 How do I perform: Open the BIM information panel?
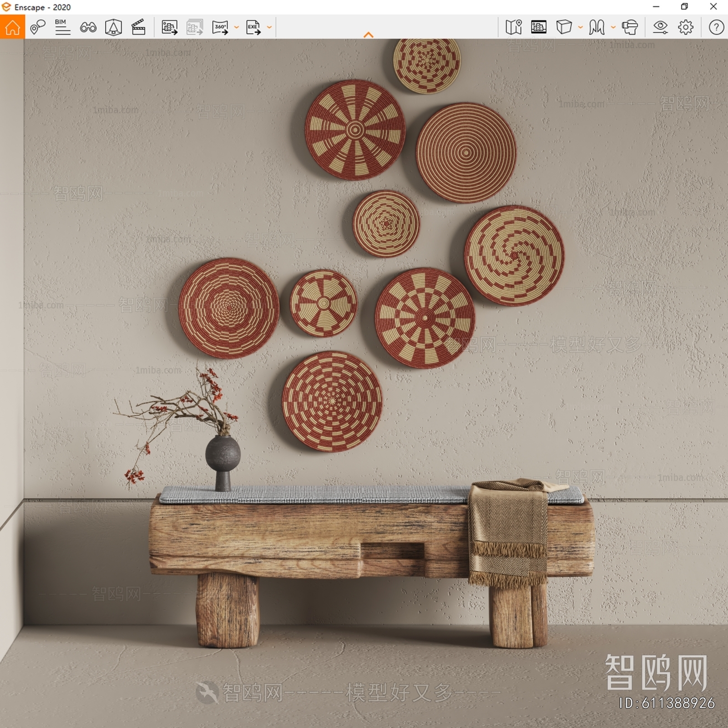[x=62, y=27]
